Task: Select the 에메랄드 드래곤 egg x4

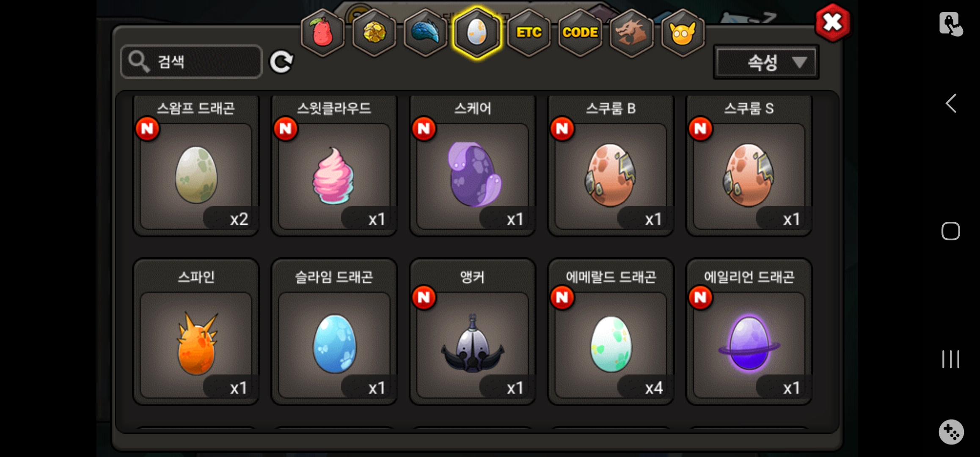Action: pos(611,332)
